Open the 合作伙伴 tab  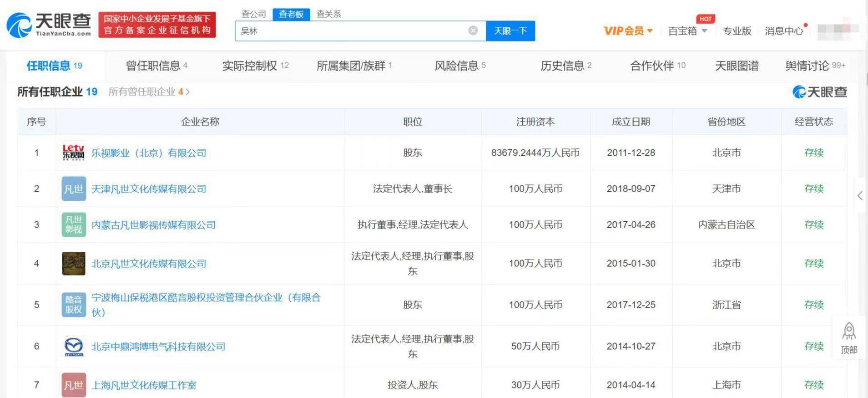point(658,66)
